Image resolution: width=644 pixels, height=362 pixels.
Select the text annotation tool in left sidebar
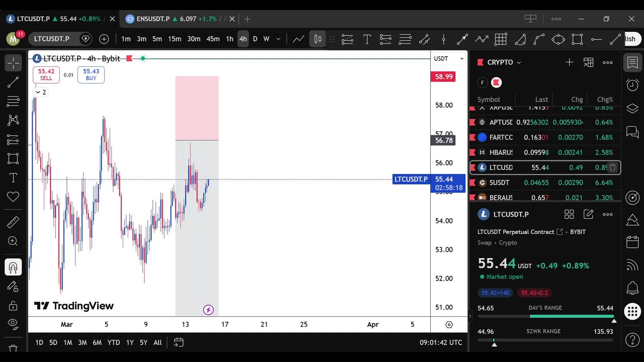pyautogui.click(x=14, y=177)
